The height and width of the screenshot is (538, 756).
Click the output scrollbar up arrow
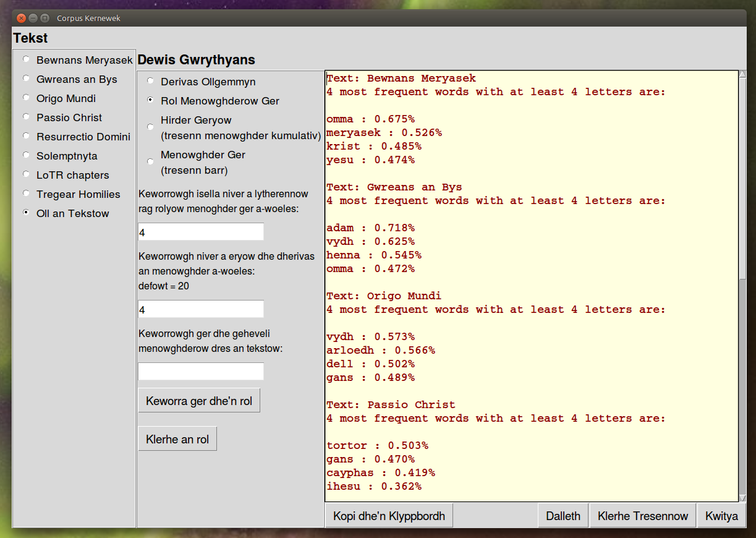tap(742, 74)
